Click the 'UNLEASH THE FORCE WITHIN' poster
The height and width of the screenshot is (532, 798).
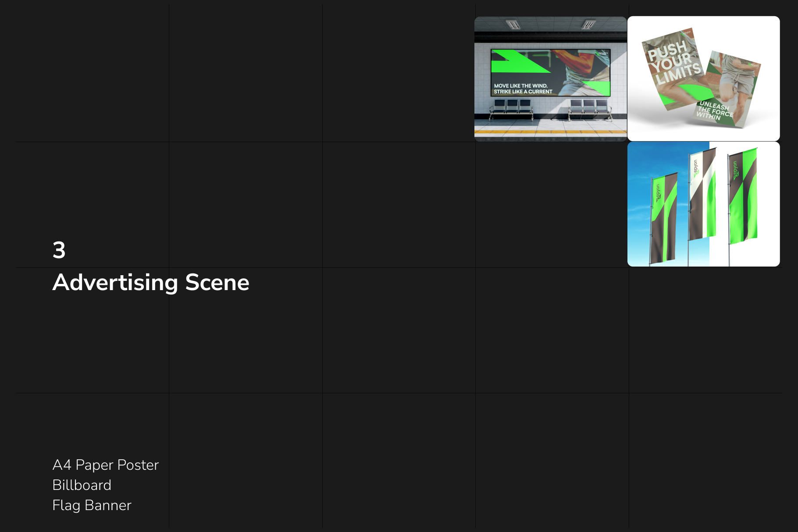coord(728,90)
